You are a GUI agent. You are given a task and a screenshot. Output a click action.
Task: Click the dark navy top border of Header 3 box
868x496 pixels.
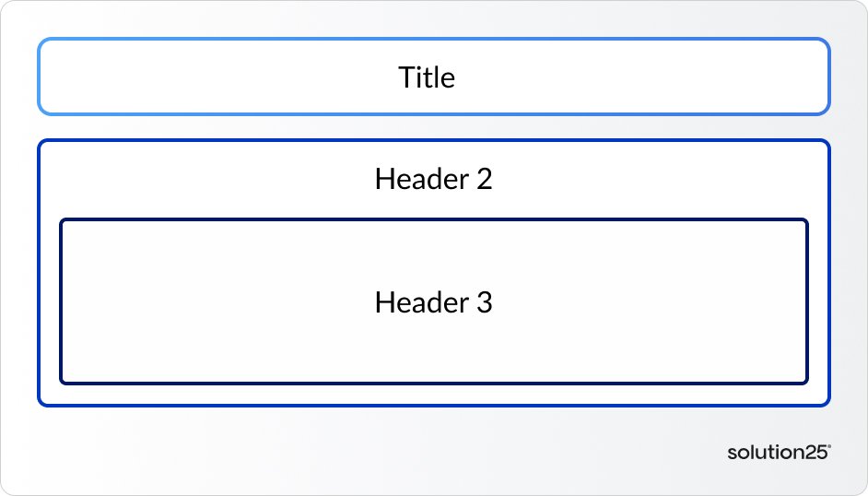click(433, 220)
